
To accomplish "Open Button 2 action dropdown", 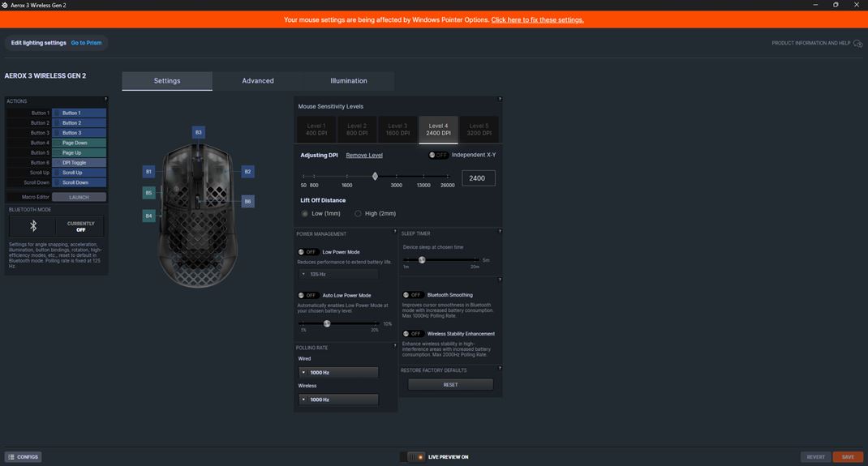I will (79, 122).
